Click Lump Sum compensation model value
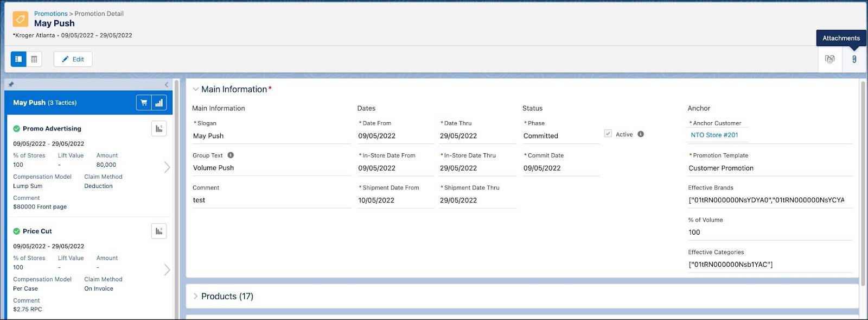Viewport: 868px width, 320px height. [28, 186]
